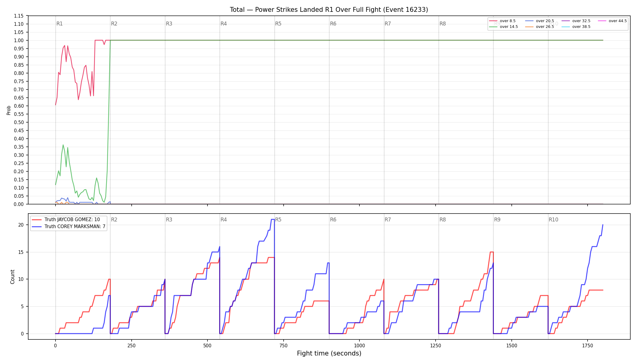Click the R9 round marker in the count chart

497,220
